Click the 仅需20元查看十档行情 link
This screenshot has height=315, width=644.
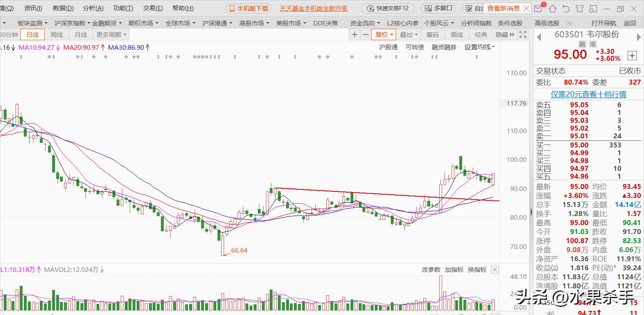[588, 94]
